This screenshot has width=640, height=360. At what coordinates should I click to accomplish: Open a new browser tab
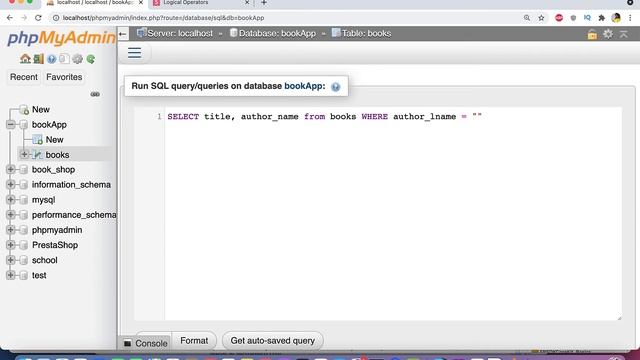[x=264, y=3]
